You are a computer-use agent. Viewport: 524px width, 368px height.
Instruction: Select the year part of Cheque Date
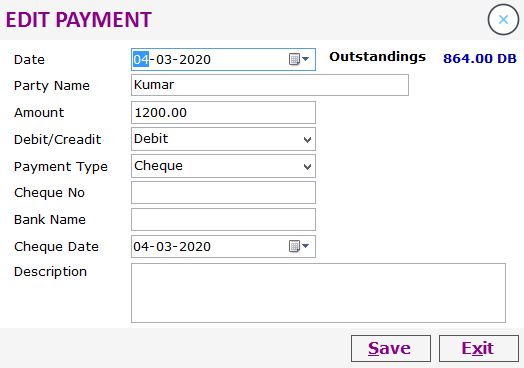click(x=195, y=247)
